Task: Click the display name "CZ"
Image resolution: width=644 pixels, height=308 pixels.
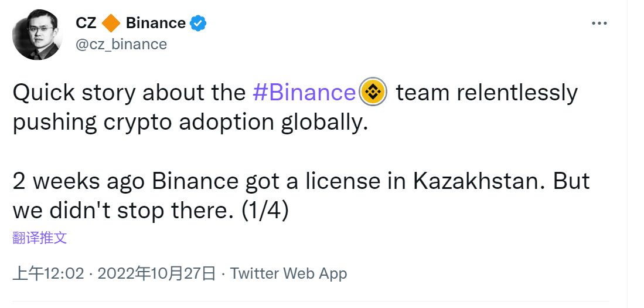Action: [x=86, y=23]
